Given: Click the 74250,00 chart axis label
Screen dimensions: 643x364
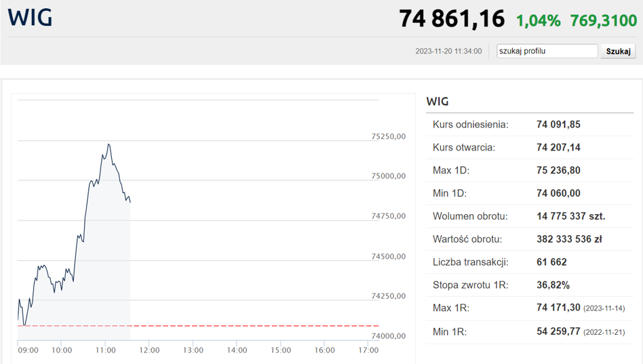Looking at the screenshot, I should click(x=389, y=296).
